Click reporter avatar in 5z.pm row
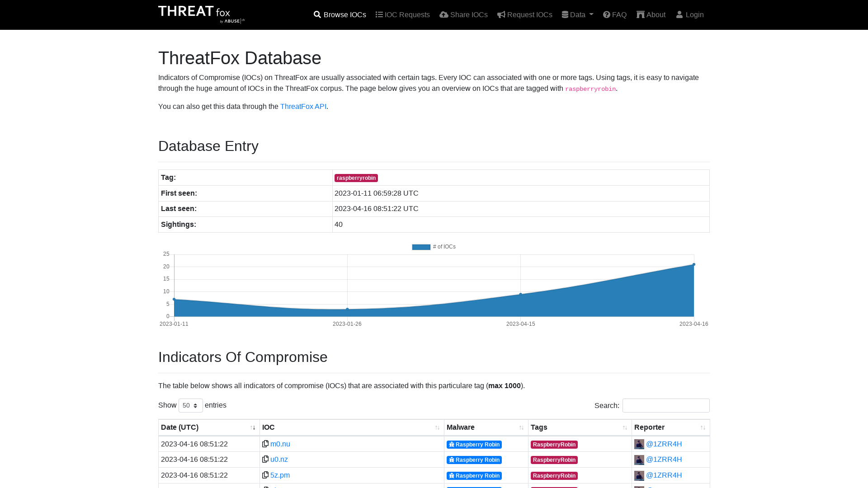 point(639,476)
